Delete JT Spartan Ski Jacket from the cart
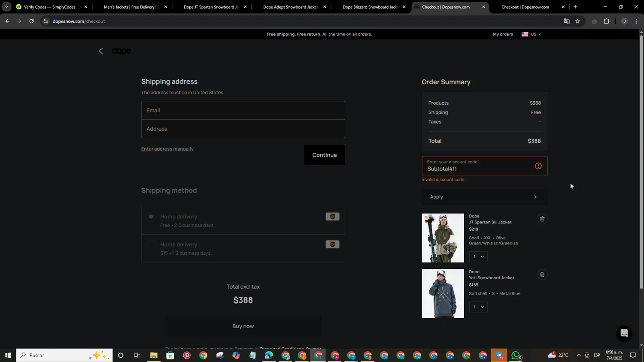 542,219
